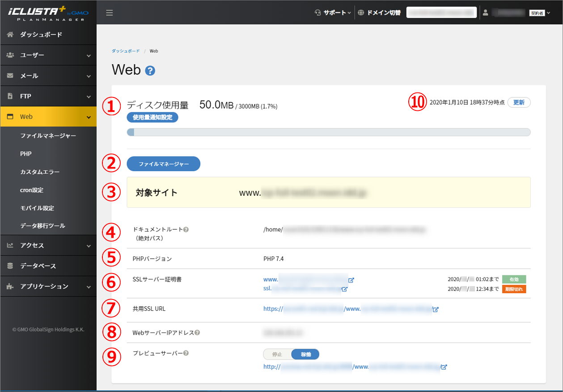
Task: Open the ドキュメントルート help icon
Action: [185, 229]
